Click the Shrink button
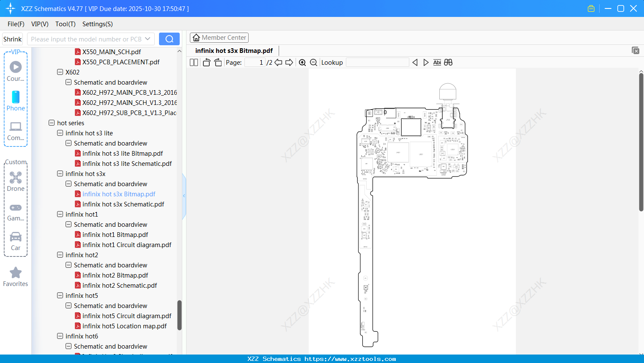 (12, 38)
